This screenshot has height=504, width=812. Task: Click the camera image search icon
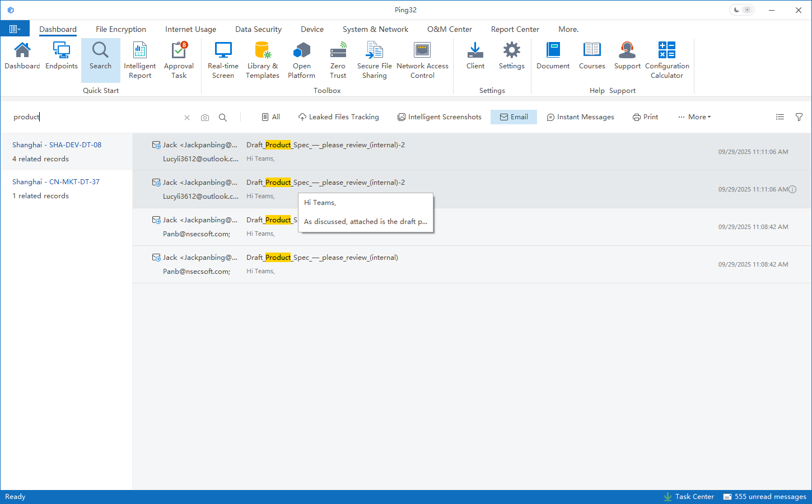point(205,118)
